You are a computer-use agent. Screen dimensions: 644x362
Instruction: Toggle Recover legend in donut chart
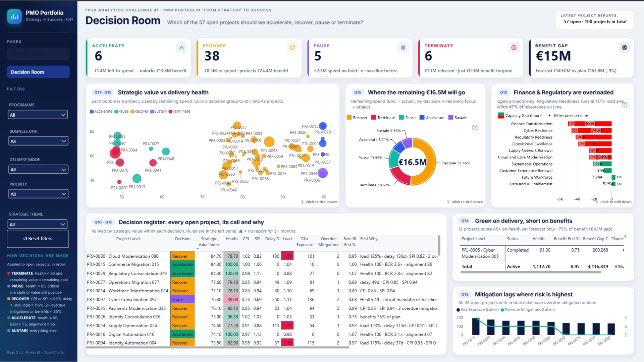pyautogui.click(x=357, y=118)
